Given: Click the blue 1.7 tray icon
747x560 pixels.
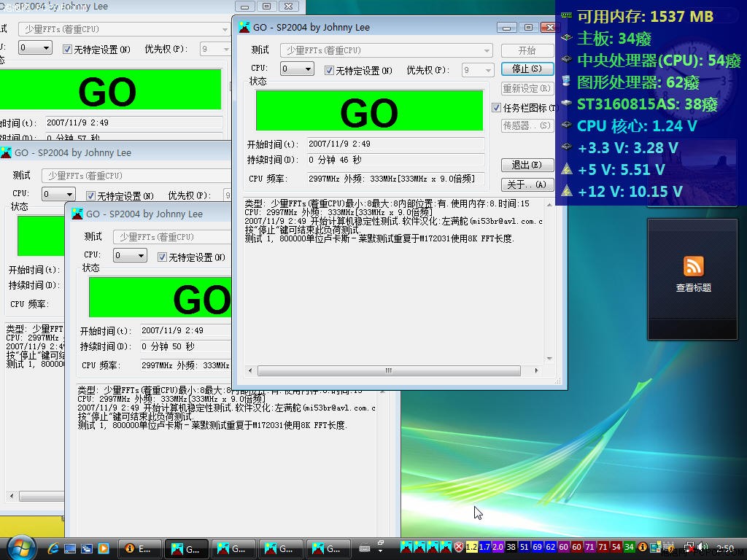Looking at the screenshot, I should pos(484,547).
